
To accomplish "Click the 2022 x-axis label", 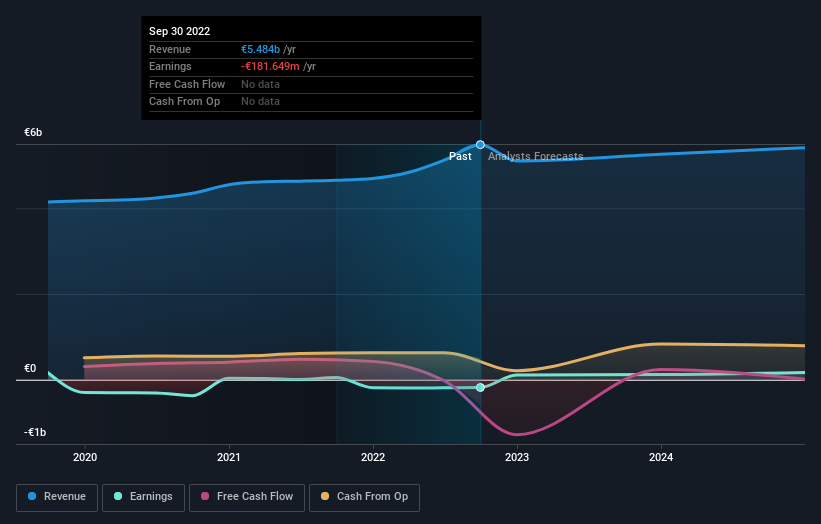I will (373, 457).
